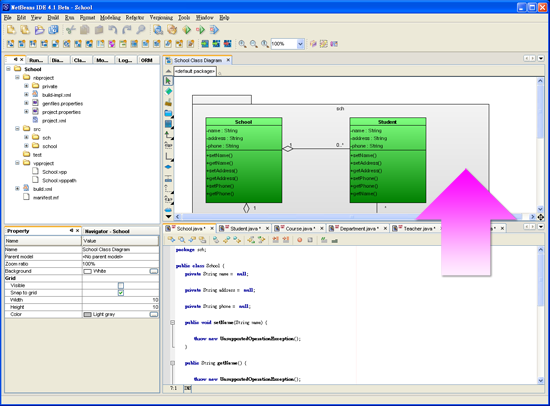The image size is (550, 406).
Task: Switch to the Student.java editor tab
Action: (245, 229)
